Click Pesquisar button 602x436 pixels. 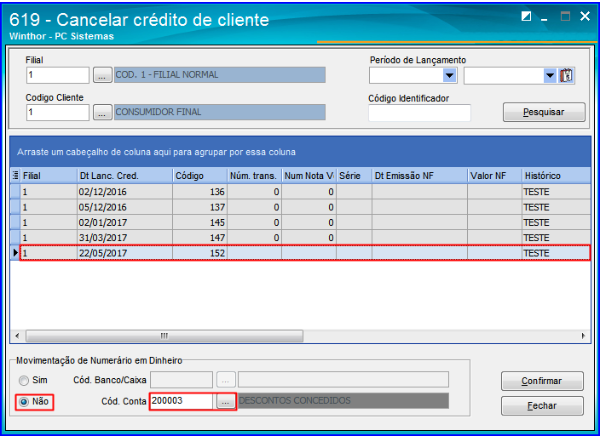coord(544,112)
